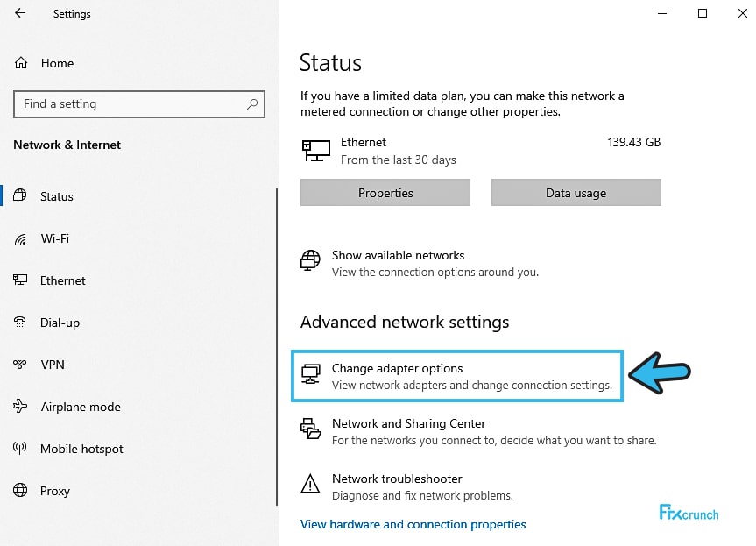Close the Settings window
This screenshot has width=756, height=546.
tap(743, 13)
